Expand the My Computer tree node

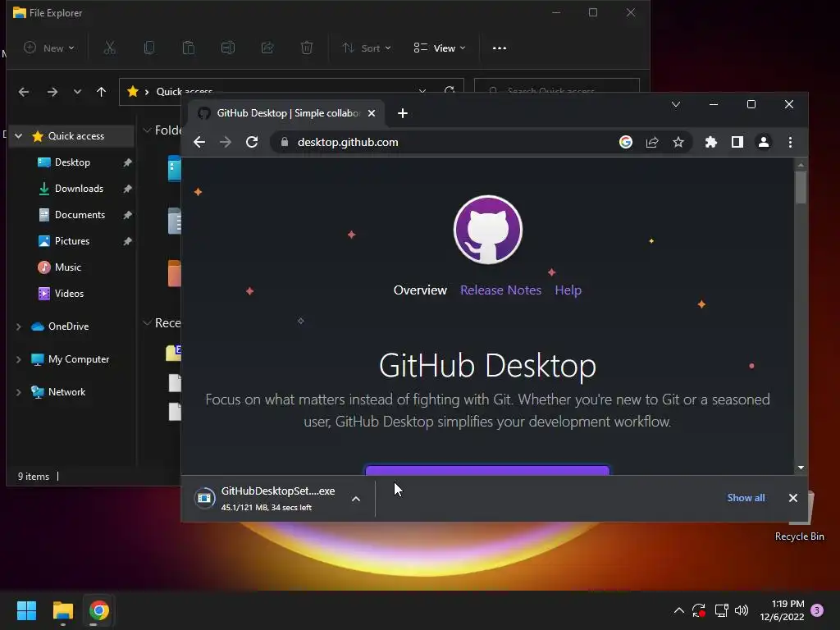(x=19, y=359)
